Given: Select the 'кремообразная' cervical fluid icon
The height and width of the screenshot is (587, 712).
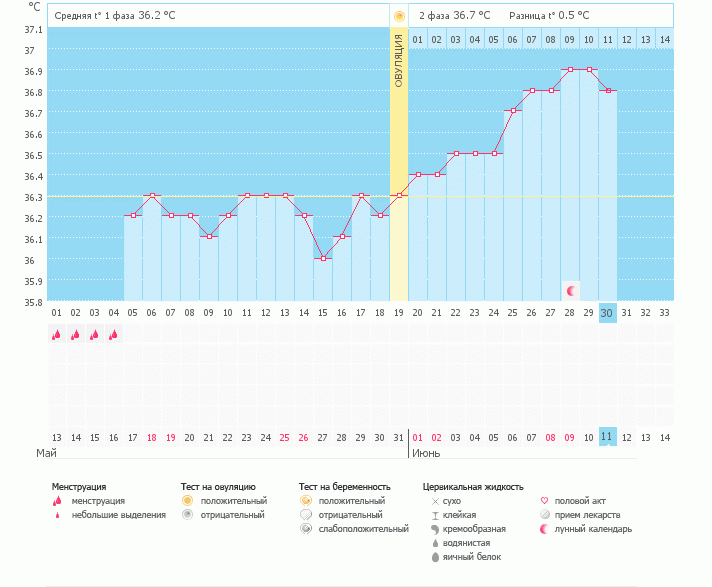Looking at the screenshot, I should coord(434,529).
